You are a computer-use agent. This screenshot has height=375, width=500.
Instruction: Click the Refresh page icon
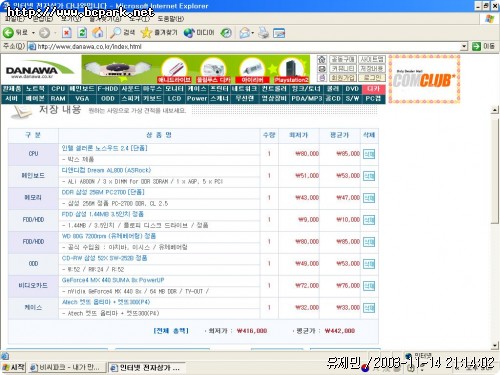82,33
